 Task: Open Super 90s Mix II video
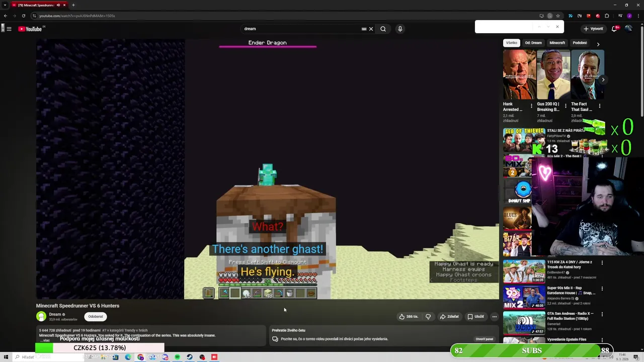coord(524,297)
